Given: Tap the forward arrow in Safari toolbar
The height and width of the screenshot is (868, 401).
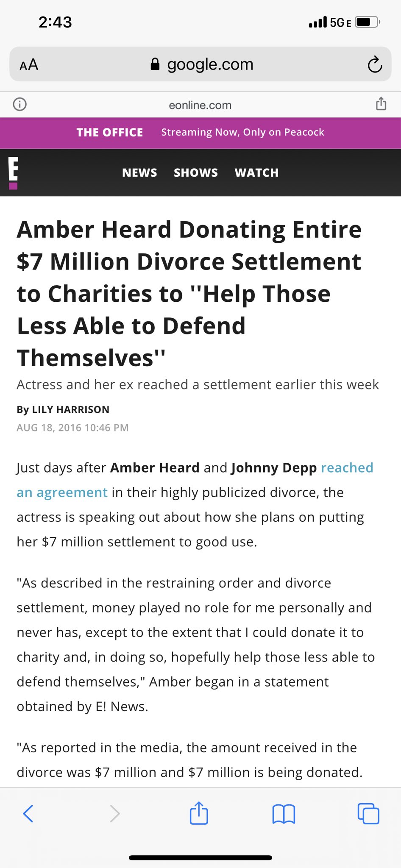Looking at the screenshot, I should pos(114,813).
